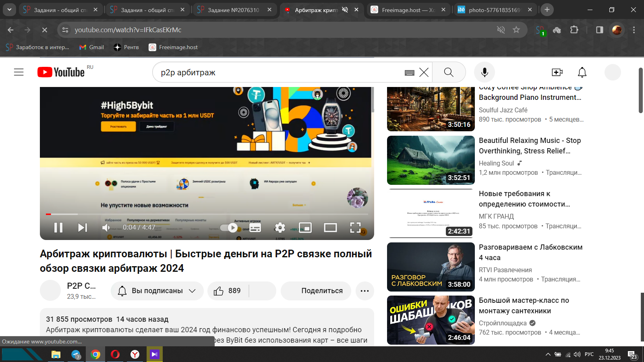The height and width of the screenshot is (362, 644).
Task: Open Заработок в интер... bookmark
Action: click(37, 47)
